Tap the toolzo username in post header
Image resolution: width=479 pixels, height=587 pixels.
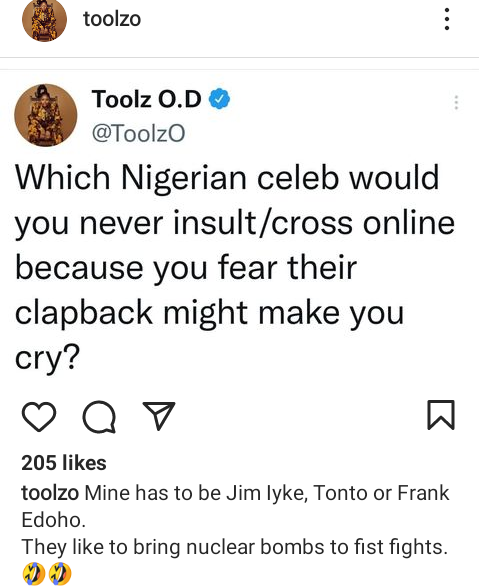point(112,19)
